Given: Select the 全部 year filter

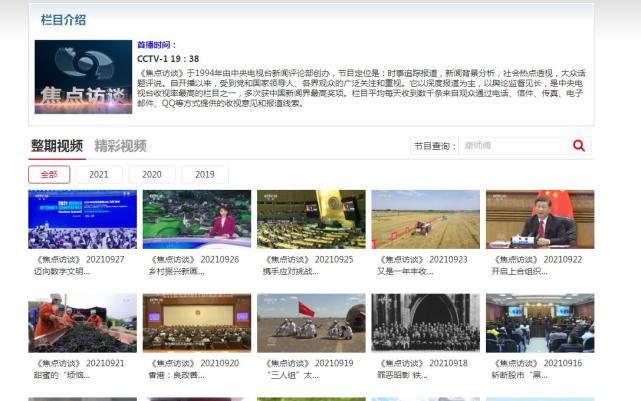Looking at the screenshot, I should [x=48, y=174].
